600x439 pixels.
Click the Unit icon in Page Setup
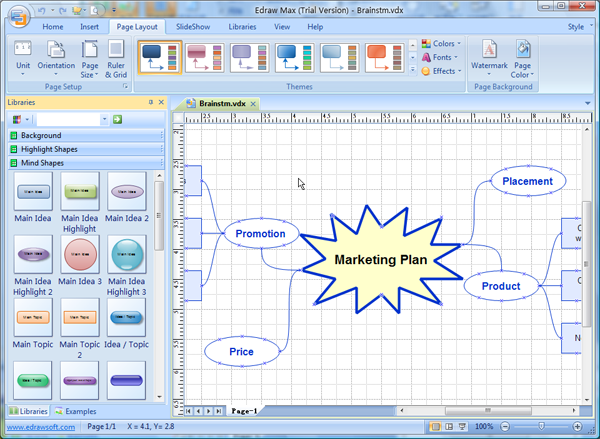(23, 54)
